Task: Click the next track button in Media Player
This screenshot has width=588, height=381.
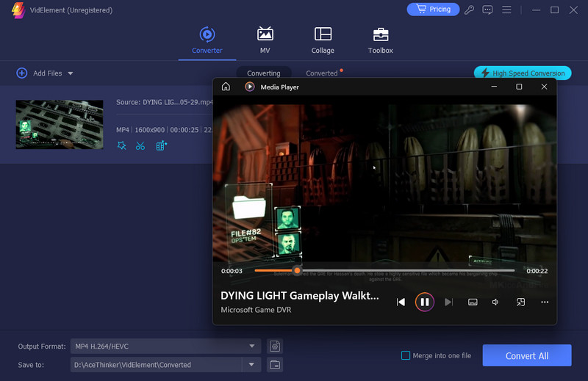Action: (448, 302)
